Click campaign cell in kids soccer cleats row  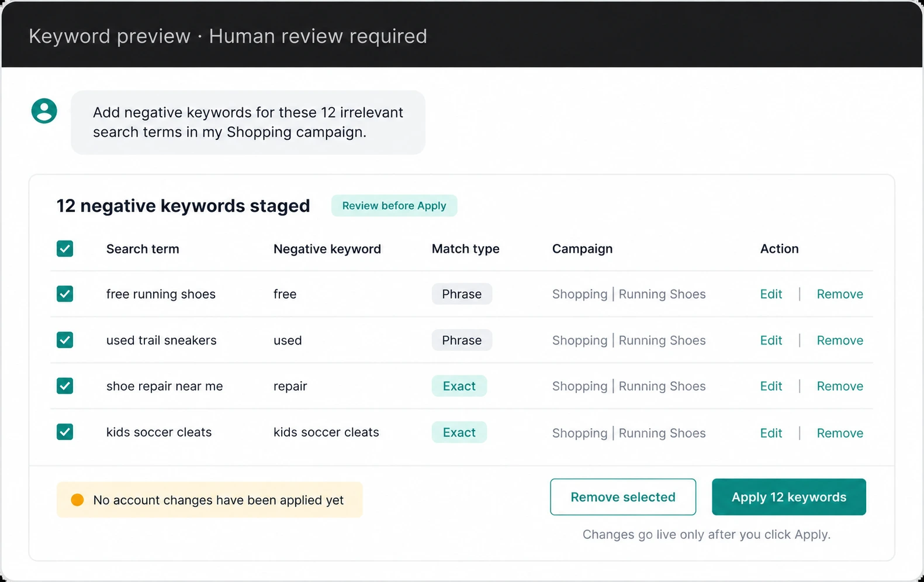point(629,433)
